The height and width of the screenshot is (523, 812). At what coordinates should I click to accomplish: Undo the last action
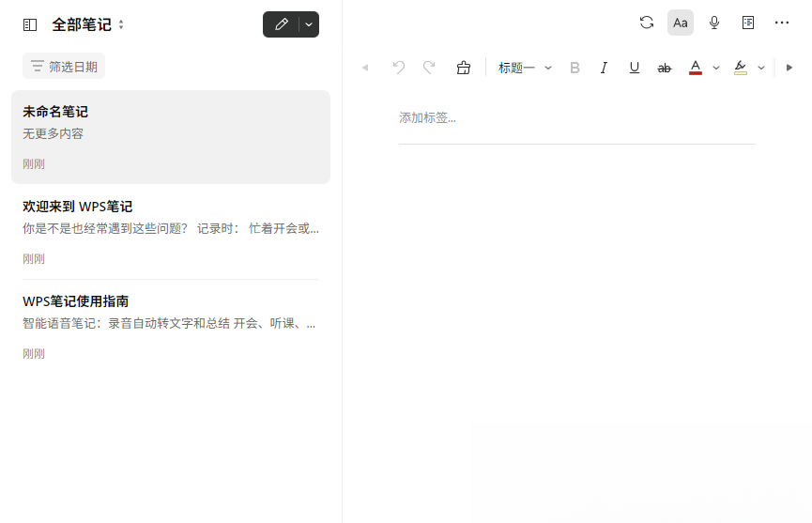(398, 68)
